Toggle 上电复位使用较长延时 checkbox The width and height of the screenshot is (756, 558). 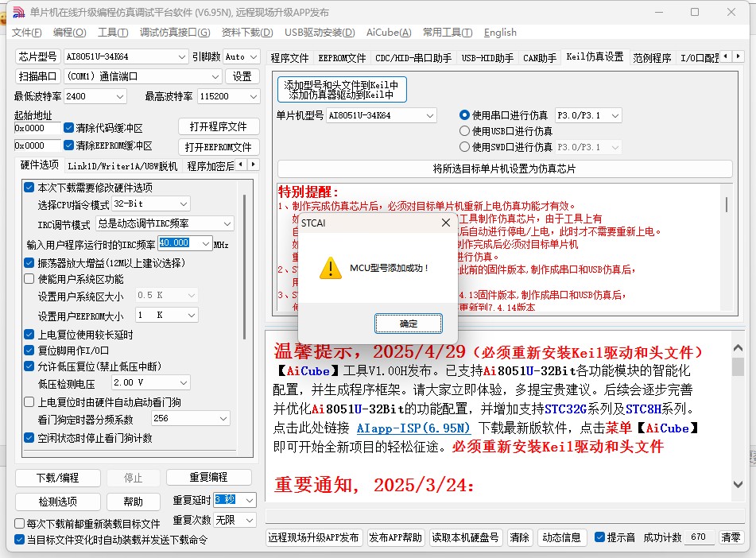pyautogui.click(x=29, y=334)
